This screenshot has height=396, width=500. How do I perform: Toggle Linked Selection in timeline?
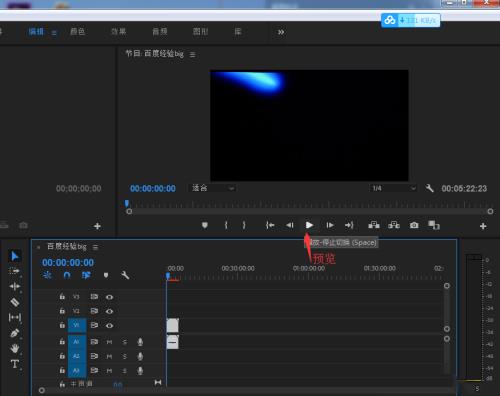click(x=86, y=275)
